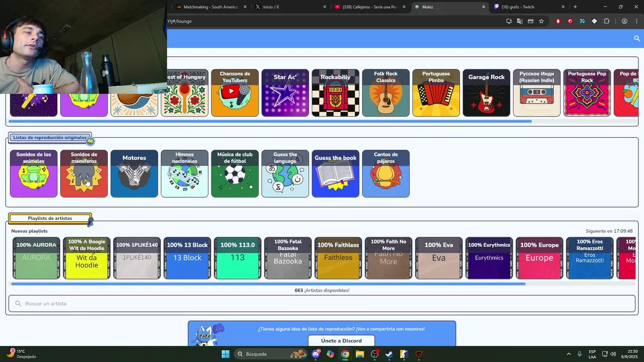Open the 100% Eros Ramazzotti playlist
The height and width of the screenshot is (362, 644).
[590, 258]
